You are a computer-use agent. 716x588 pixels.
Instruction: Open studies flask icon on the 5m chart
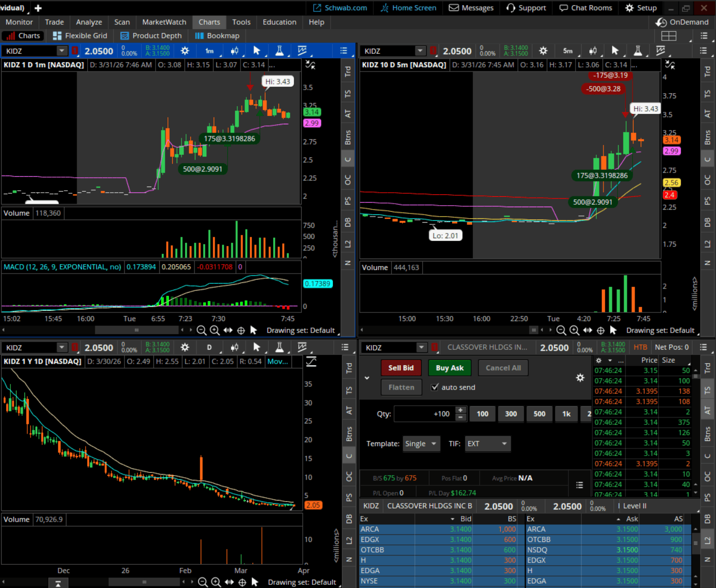tap(638, 51)
